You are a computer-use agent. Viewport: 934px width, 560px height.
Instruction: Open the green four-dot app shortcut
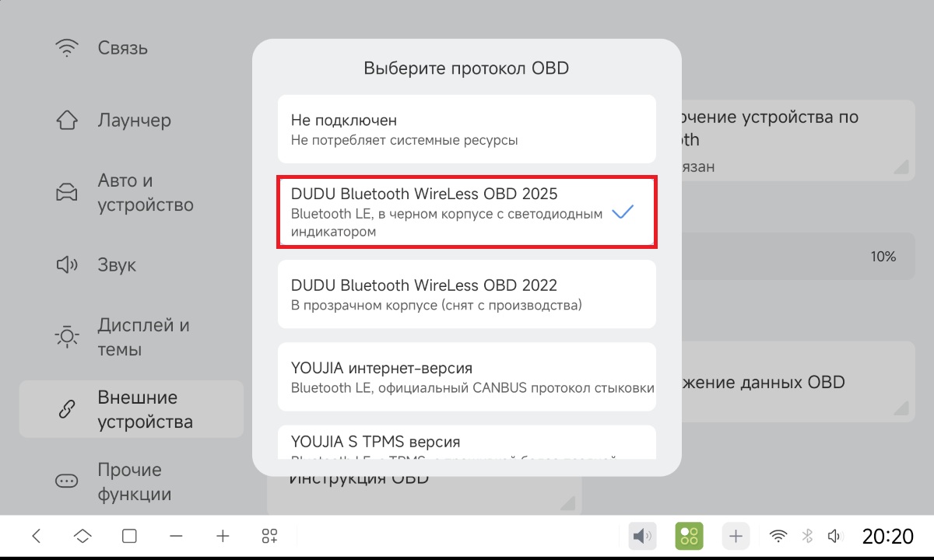(689, 536)
